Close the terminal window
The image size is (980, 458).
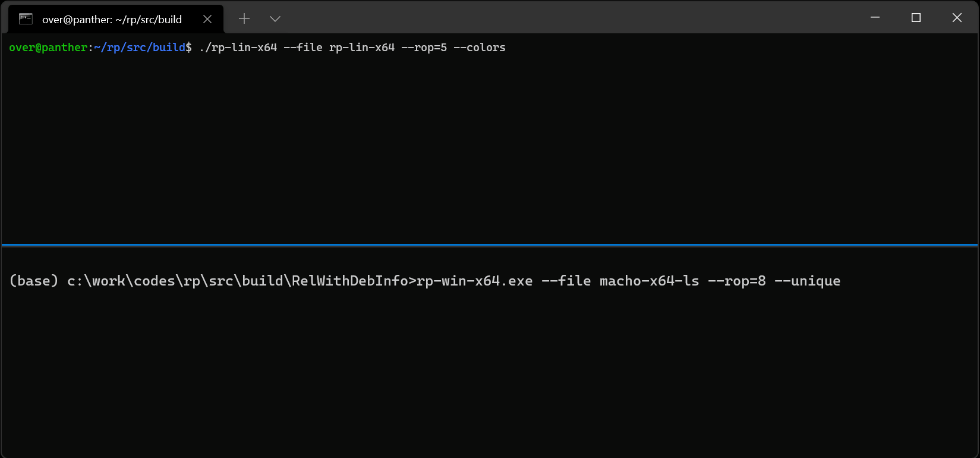pyautogui.click(x=957, y=18)
